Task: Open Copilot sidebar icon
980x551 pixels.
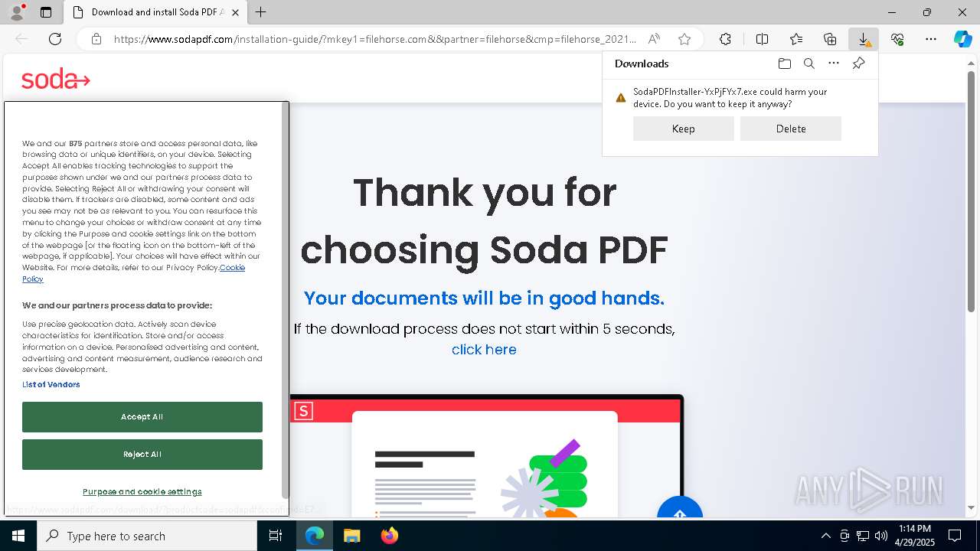Action: 963,39
